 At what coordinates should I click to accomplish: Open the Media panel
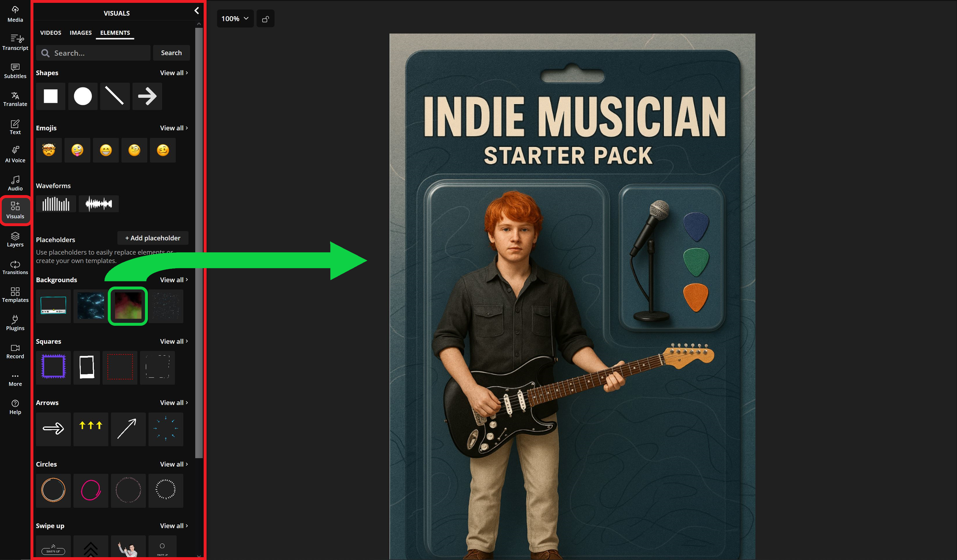[x=15, y=13]
